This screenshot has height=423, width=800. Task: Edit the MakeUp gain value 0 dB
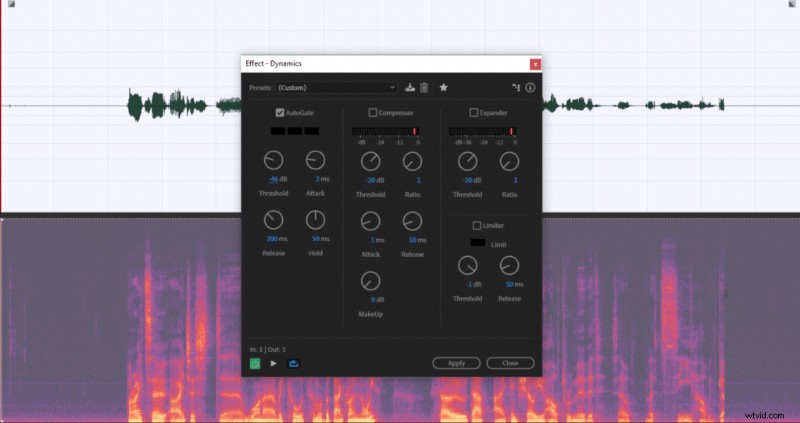pyautogui.click(x=373, y=300)
